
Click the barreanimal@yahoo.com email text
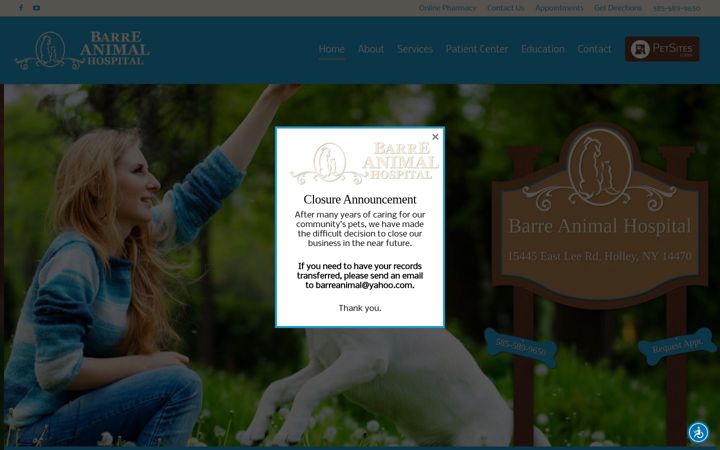364,285
